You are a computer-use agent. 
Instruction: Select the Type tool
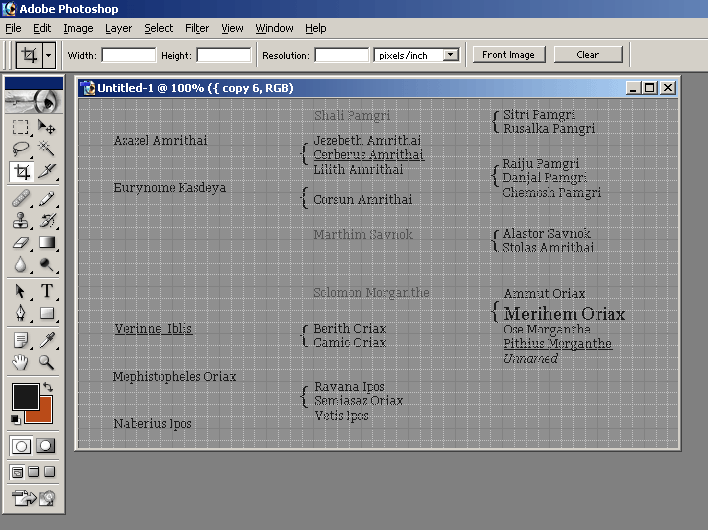(x=47, y=291)
